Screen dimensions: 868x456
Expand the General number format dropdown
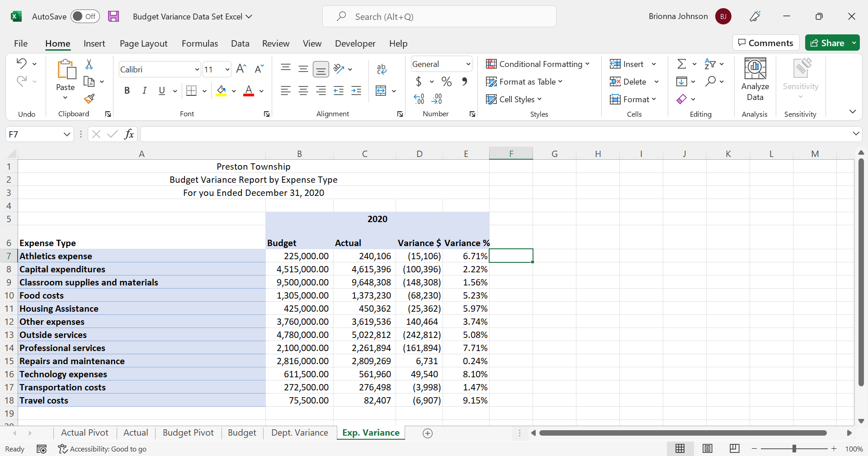tap(468, 64)
